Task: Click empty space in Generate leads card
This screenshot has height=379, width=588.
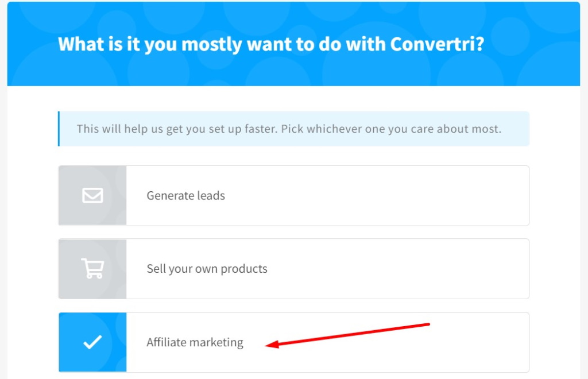Action: [402, 196]
